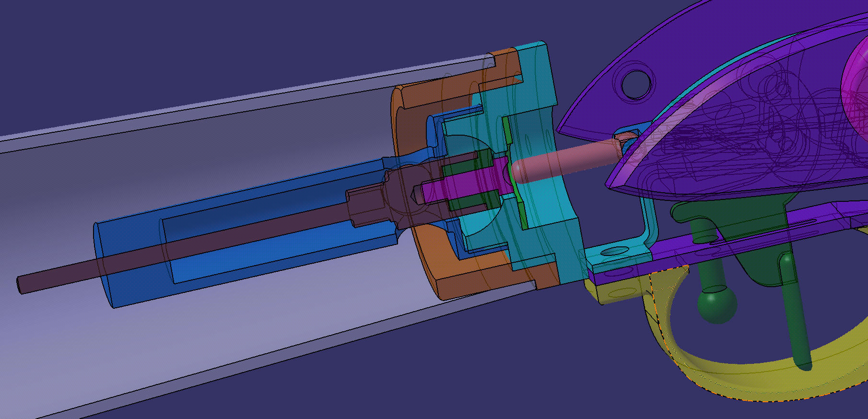Click the long vertical pin at right

[797, 316]
